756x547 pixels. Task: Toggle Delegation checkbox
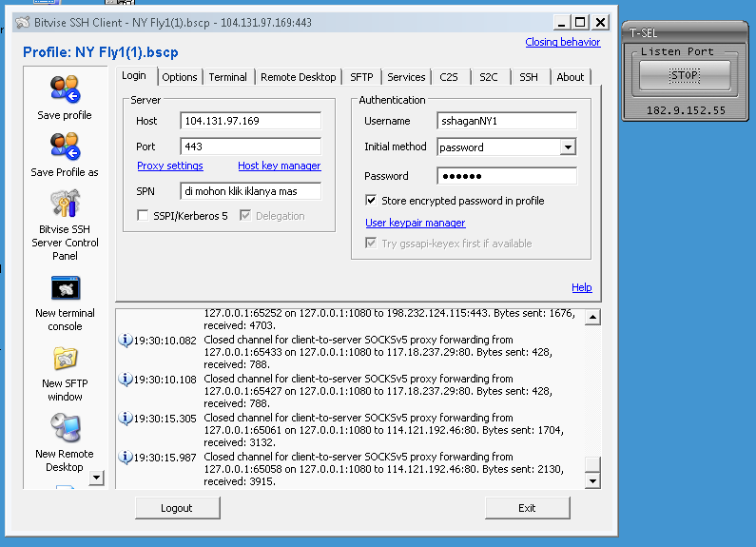point(245,215)
